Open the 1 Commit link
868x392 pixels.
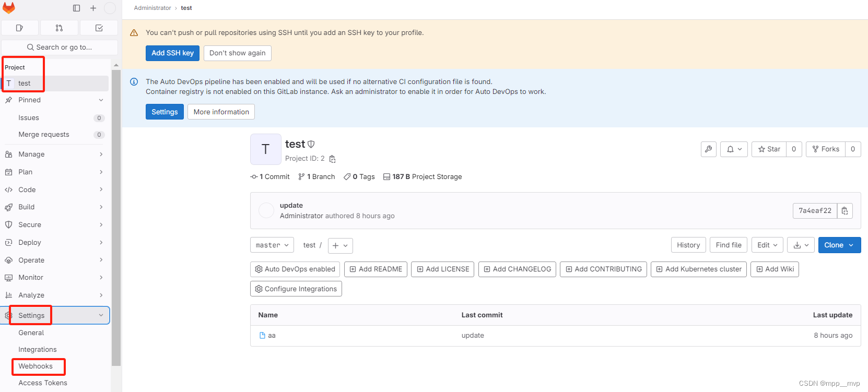[270, 177]
